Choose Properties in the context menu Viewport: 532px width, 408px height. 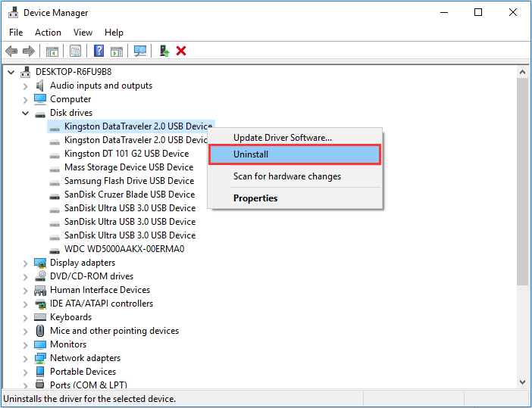coord(295,198)
